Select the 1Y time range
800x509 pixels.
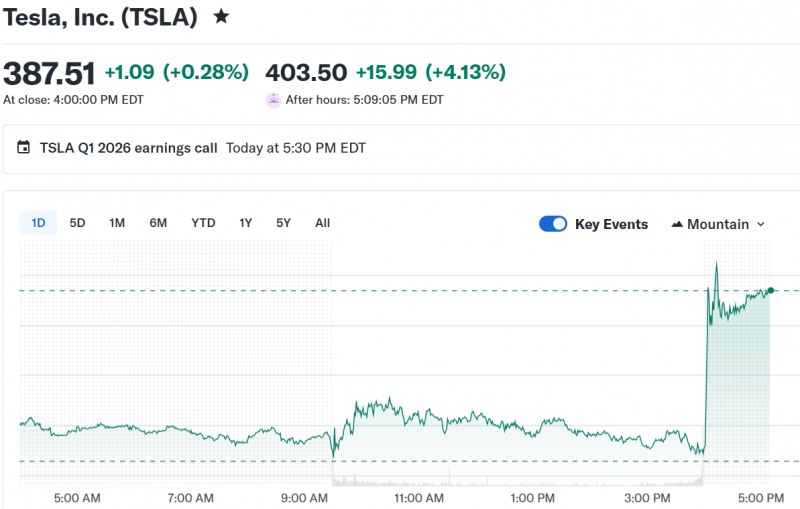(245, 223)
